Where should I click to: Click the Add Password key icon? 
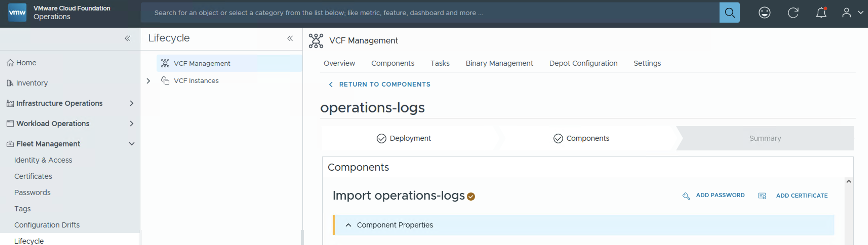[x=686, y=196]
